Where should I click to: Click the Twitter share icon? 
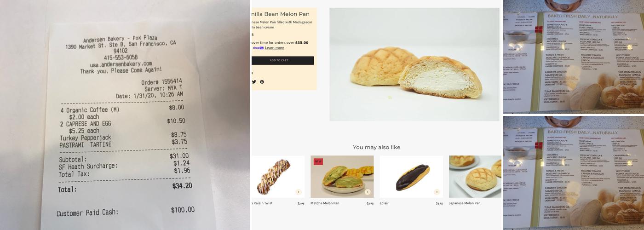[254, 82]
